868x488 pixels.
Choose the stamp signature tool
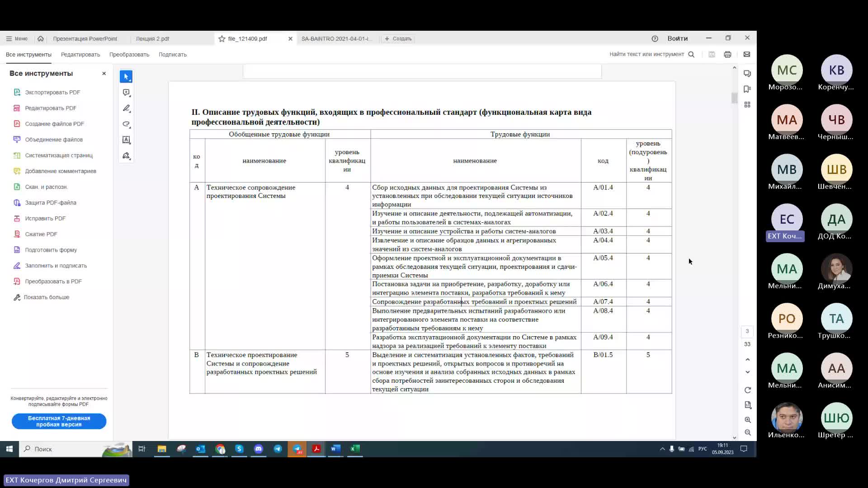tap(126, 156)
